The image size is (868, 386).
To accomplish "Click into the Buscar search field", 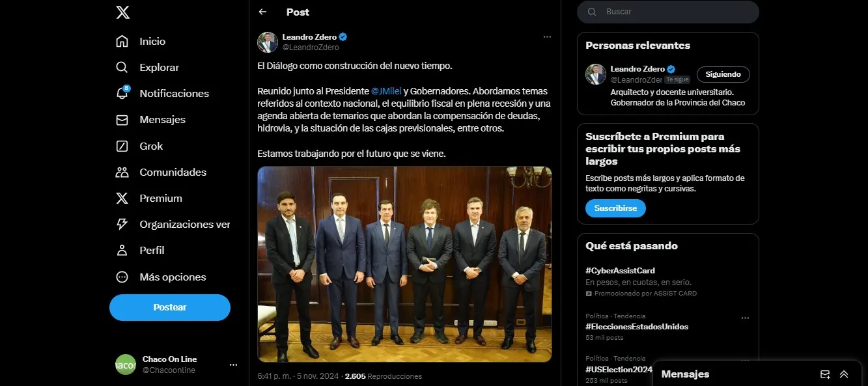I will tap(677, 12).
